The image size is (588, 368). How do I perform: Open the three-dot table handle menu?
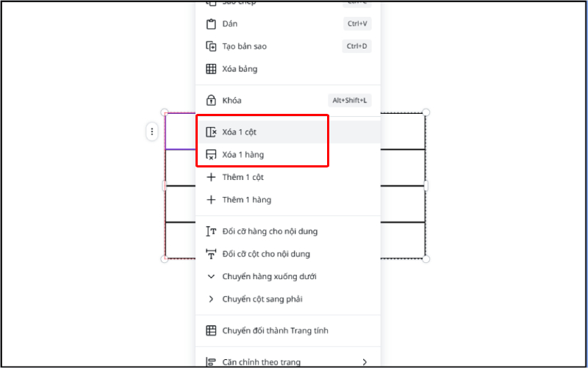tap(152, 132)
